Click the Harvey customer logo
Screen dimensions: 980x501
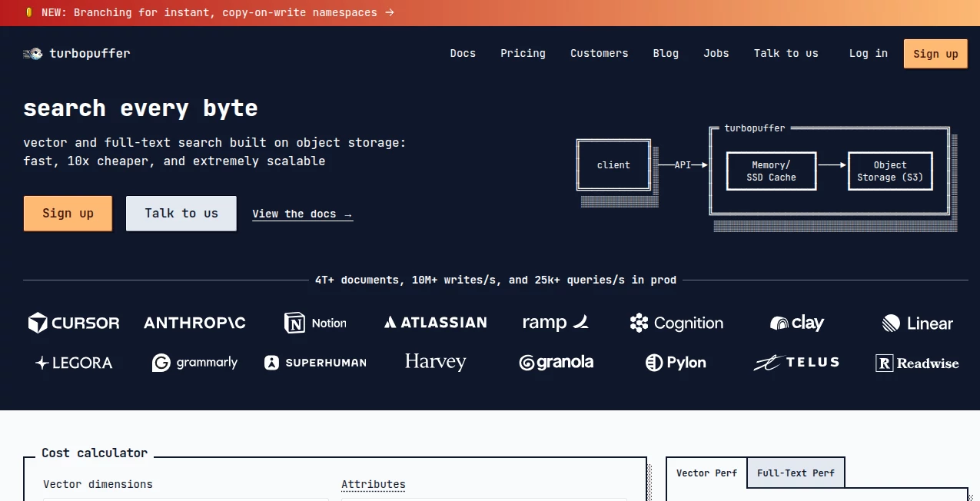[435, 362]
